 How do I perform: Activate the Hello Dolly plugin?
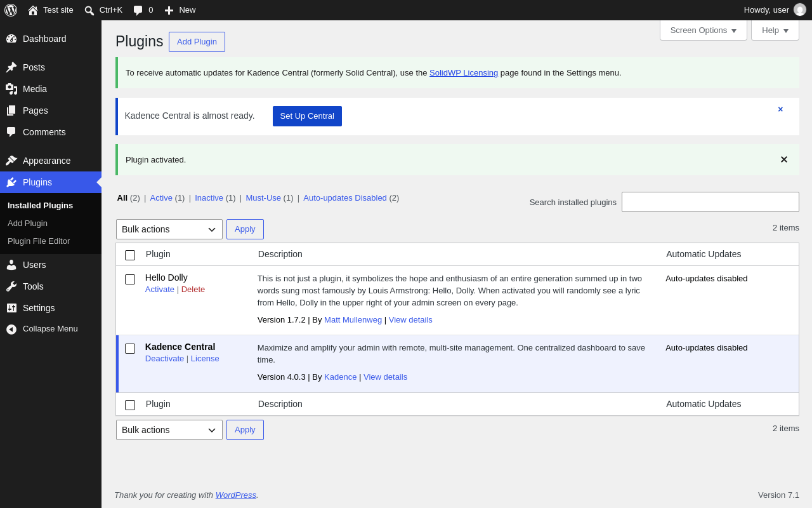tap(160, 290)
